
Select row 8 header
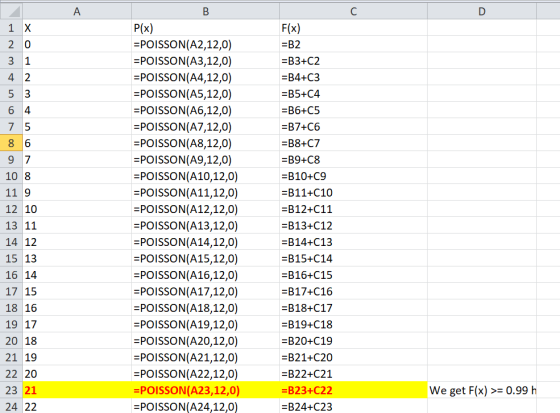point(11,143)
